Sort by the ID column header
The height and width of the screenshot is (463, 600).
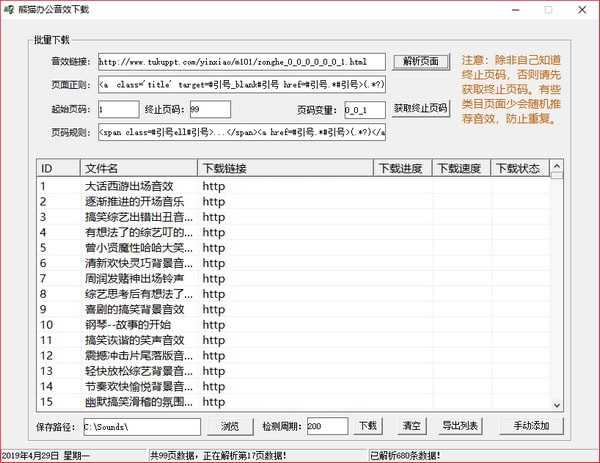[x=59, y=168]
